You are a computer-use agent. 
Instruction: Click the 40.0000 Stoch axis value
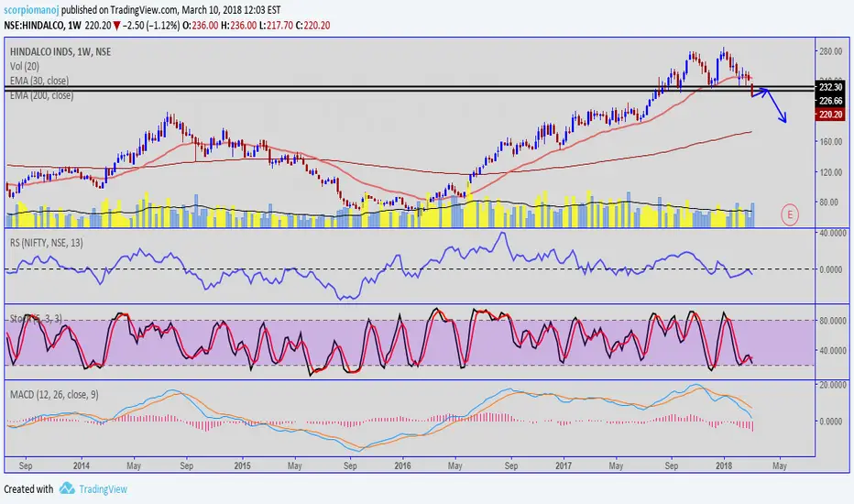pos(833,350)
